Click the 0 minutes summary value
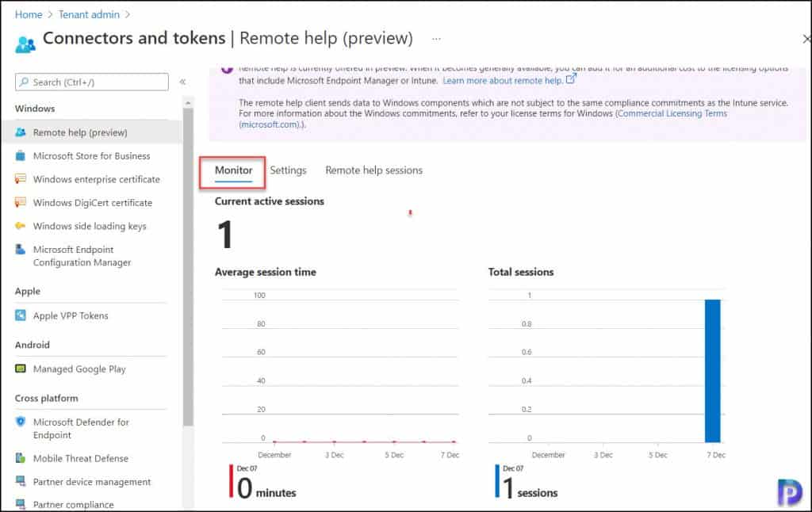Image resolution: width=812 pixels, height=512 pixels. point(266,488)
